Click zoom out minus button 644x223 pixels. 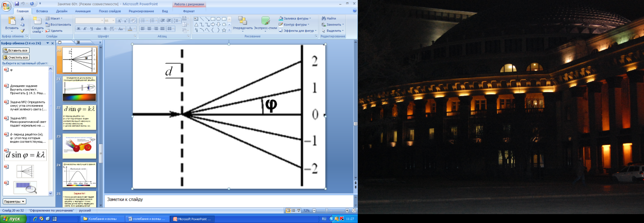click(315, 210)
